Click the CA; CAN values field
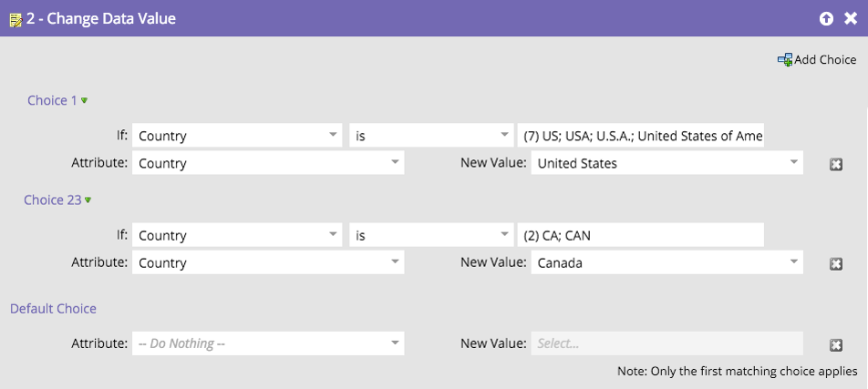 click(x=640, y=235)
